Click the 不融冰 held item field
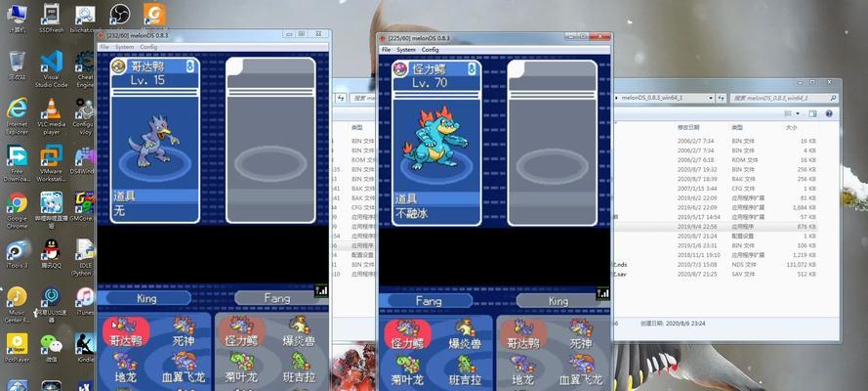This screenshot has width=868, height=391. [x=436, y=213]
